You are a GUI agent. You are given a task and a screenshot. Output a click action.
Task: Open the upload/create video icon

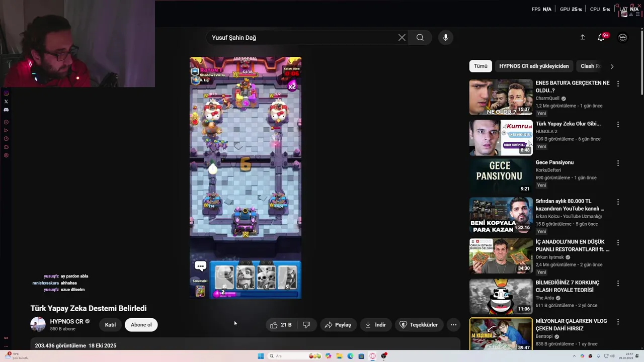coord(583,38)
